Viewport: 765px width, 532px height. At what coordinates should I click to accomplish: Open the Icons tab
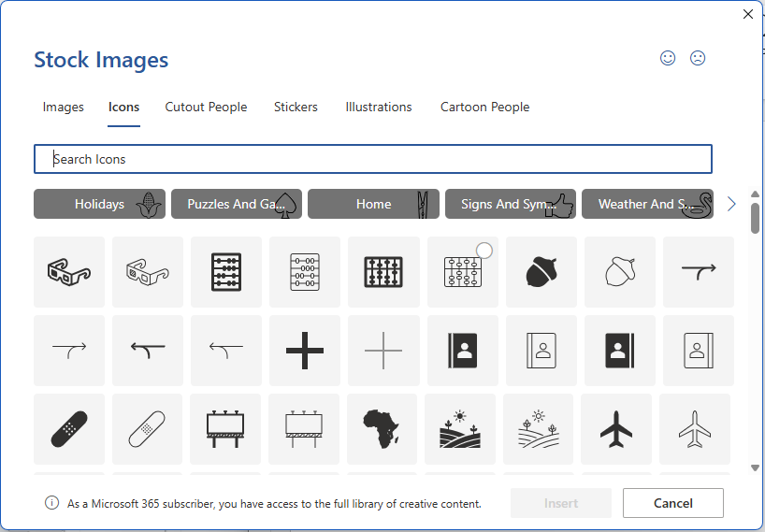click(x=124, y=107)
